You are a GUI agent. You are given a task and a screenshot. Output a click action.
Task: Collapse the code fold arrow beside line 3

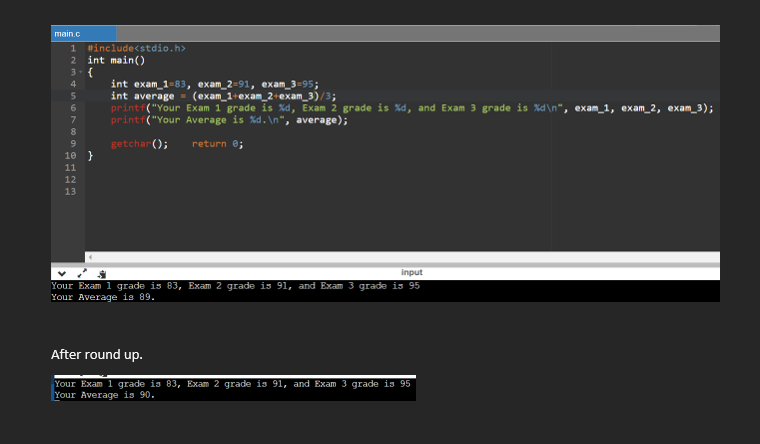point(81,72)
